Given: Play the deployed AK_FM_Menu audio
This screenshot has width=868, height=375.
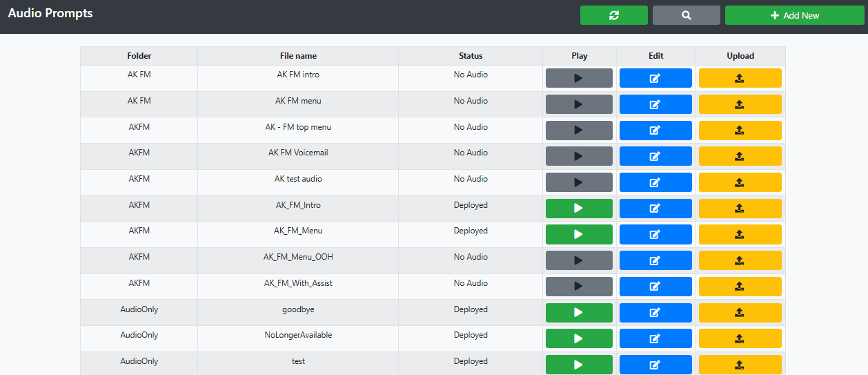Looking at the screenshot, I should coord(579,234).
